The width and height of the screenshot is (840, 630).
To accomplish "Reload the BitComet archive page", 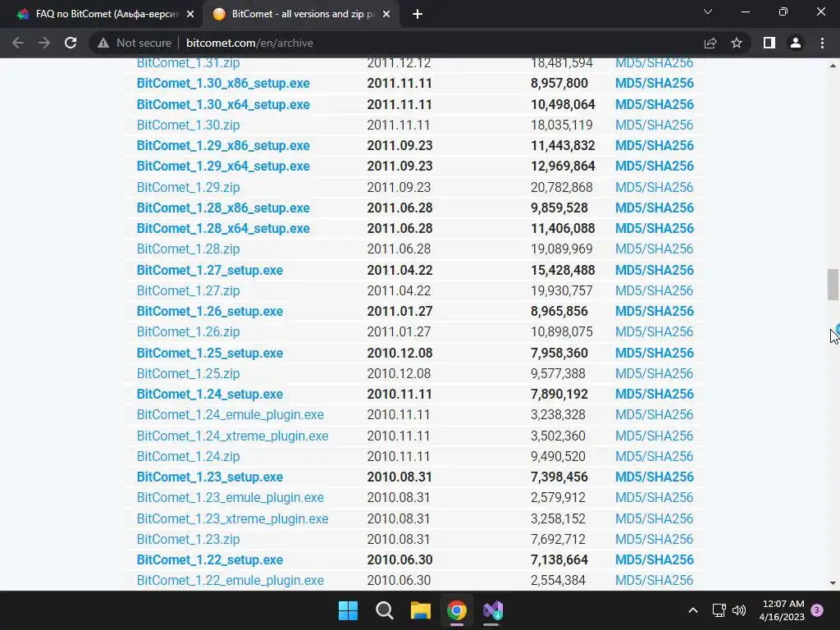I will [71, 43].
